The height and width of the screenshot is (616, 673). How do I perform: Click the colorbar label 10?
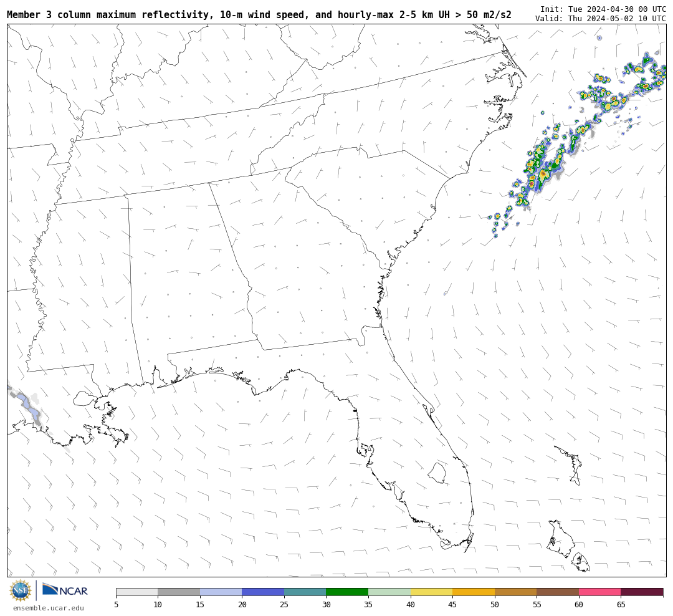click(x=158, y=605)
